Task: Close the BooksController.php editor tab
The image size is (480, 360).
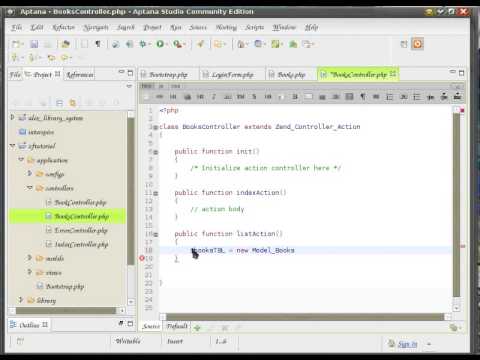Action: pos(393,73)
